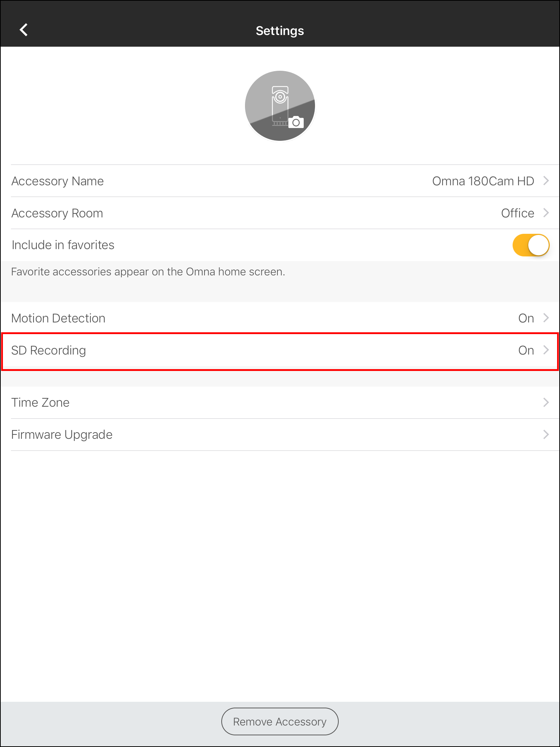Image resolution: width=560 pixels, height=747 pixels.
Task: Tap the Omna 180Cam HD value
Action: pos(483,181)
